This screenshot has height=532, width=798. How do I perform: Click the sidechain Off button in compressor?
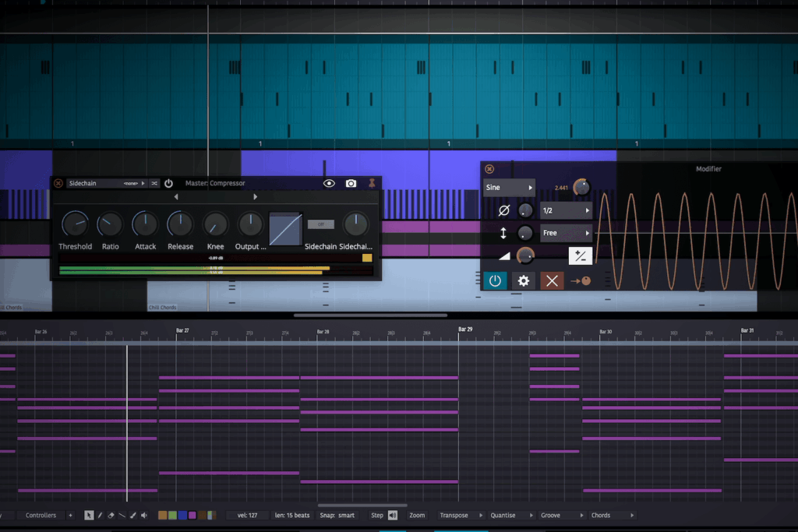point(320,224)
